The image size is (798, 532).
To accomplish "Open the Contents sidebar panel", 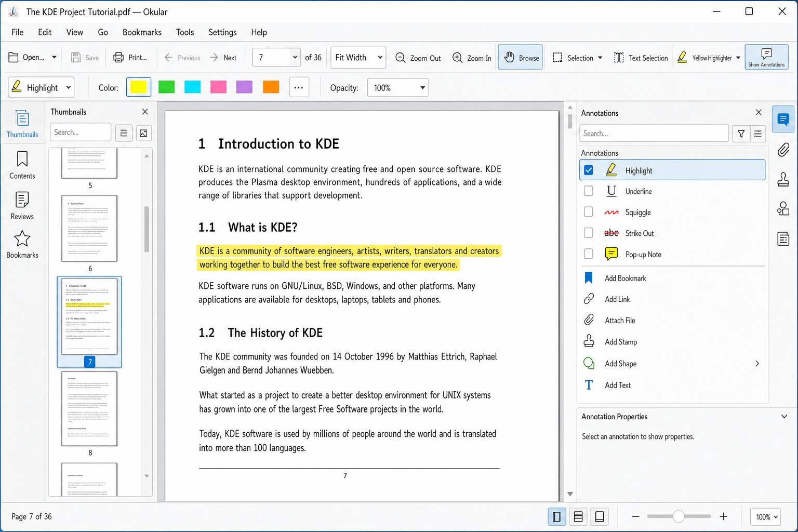I will tap(22, 165).
